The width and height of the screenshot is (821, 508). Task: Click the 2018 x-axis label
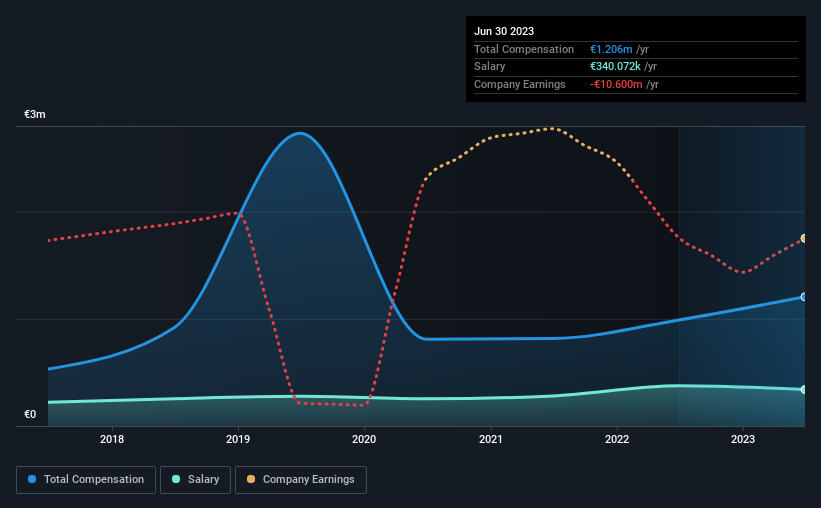[x=112, y=439]
